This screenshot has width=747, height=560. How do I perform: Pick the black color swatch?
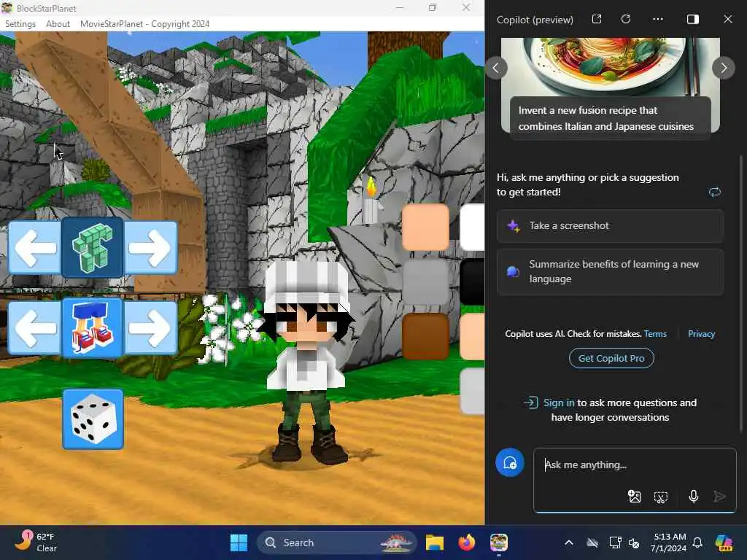coord(472,282)
